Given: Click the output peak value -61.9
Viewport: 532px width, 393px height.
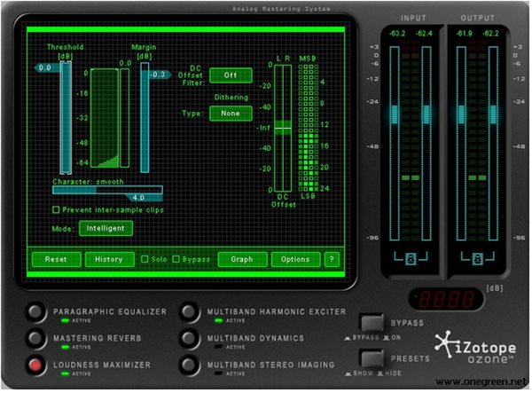Looking at the screenshot, I should [464, 34].
